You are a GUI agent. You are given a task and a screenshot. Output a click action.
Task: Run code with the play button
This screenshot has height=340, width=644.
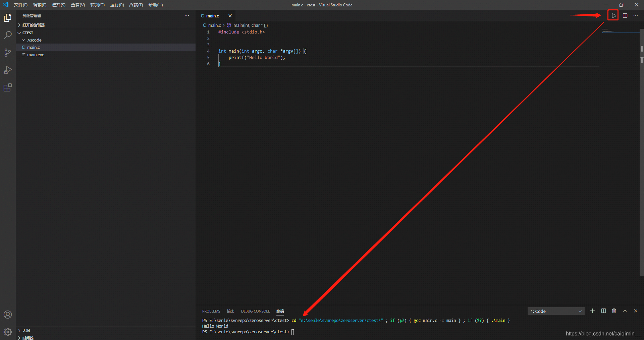coord(613,16)
